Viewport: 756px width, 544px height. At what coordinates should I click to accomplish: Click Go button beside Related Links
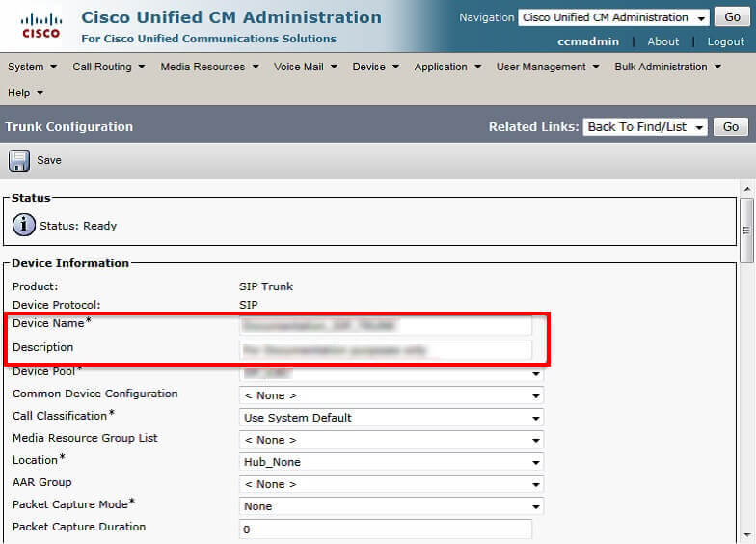(731, 127)
